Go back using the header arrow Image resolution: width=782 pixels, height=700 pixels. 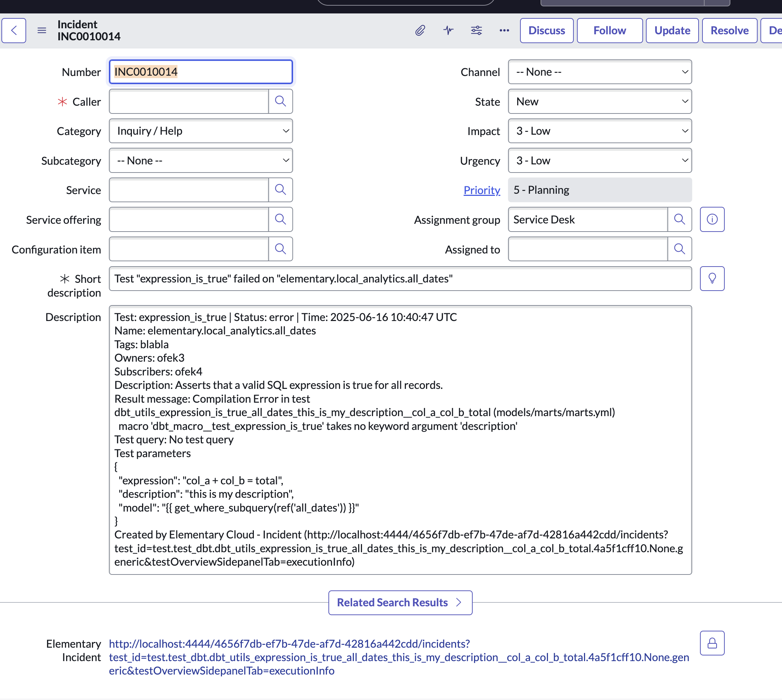pos(14,30)
